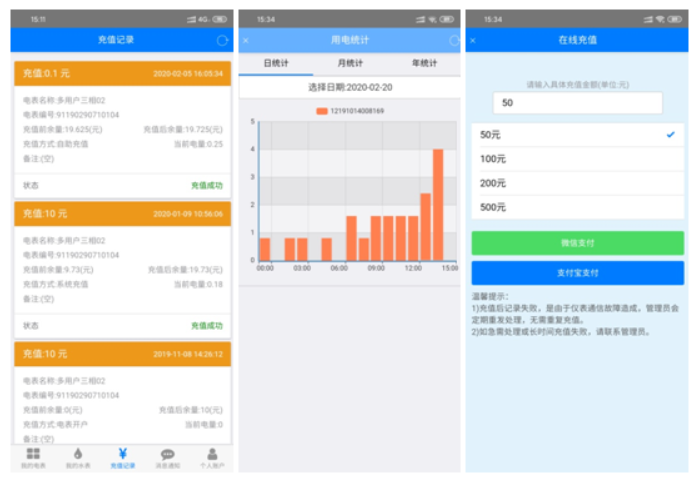
Task: Select the 日统计 tab
Action: (x=275, y=63)
